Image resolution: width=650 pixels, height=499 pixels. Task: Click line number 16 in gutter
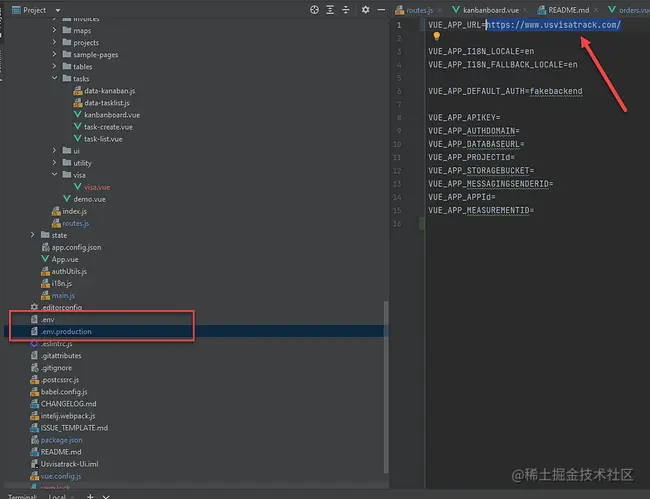(x=397, y=224)
